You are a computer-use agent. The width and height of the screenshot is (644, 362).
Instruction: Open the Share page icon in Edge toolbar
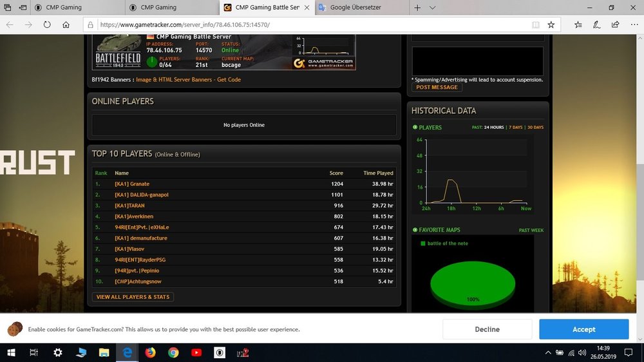[x=616, y=24]
